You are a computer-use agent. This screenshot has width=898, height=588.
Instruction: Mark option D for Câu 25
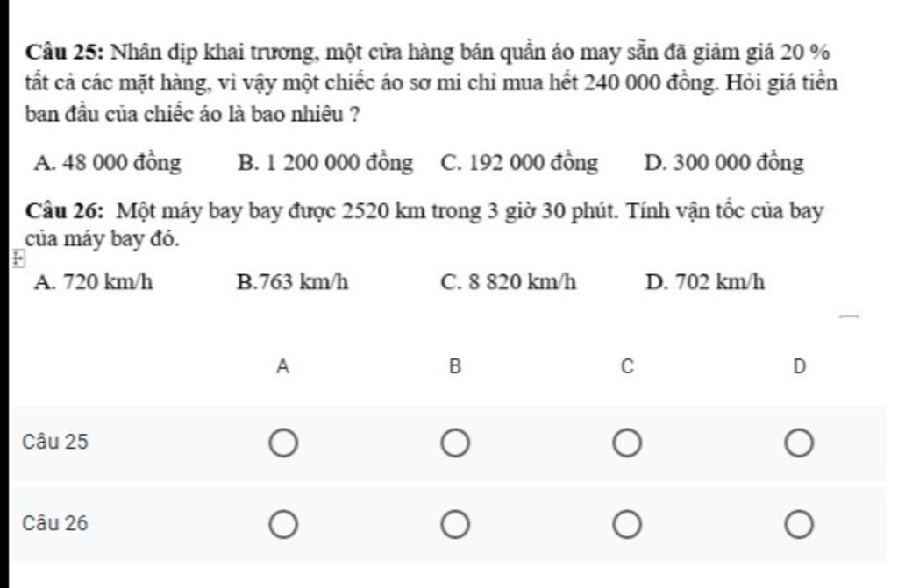799,443
